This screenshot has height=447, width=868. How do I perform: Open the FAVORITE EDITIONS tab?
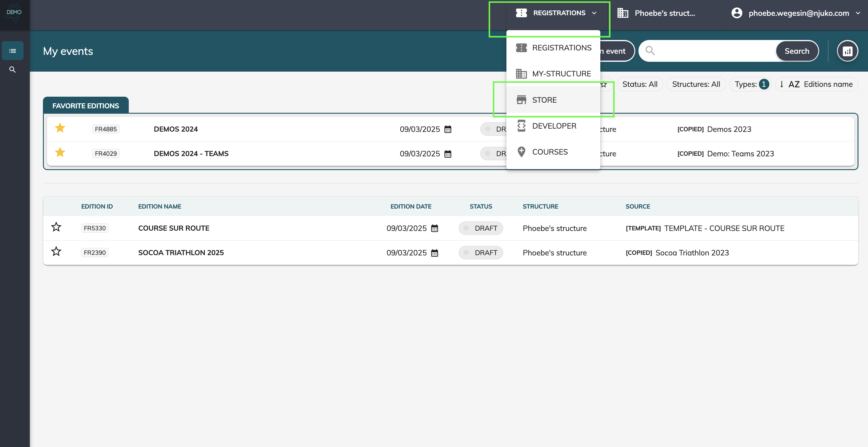[x=86, y=106]
